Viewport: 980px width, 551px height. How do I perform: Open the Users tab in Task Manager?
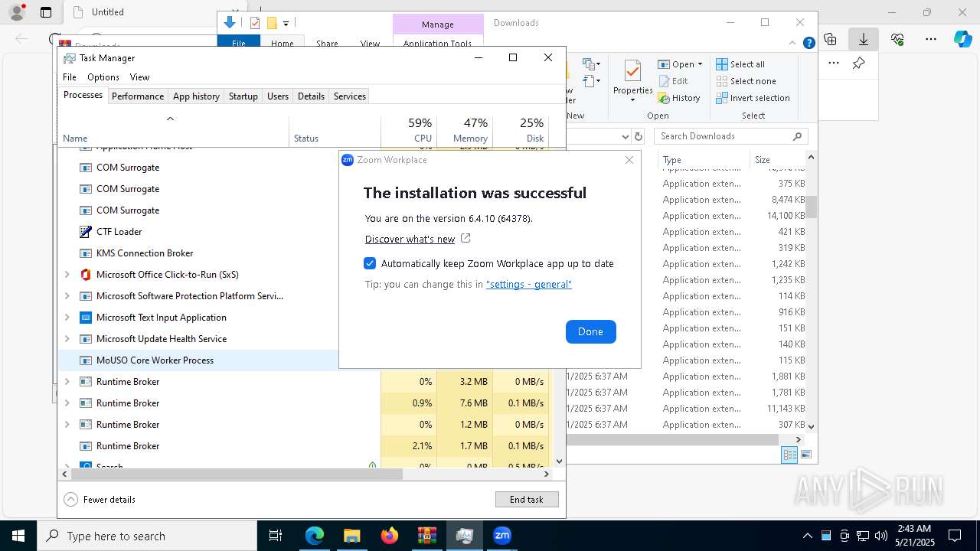(x=278, y=96)
